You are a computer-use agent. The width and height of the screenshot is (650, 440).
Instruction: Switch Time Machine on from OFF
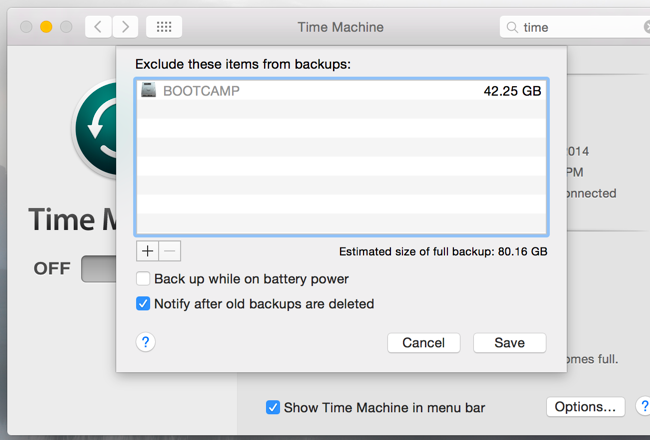coord(99,269)
